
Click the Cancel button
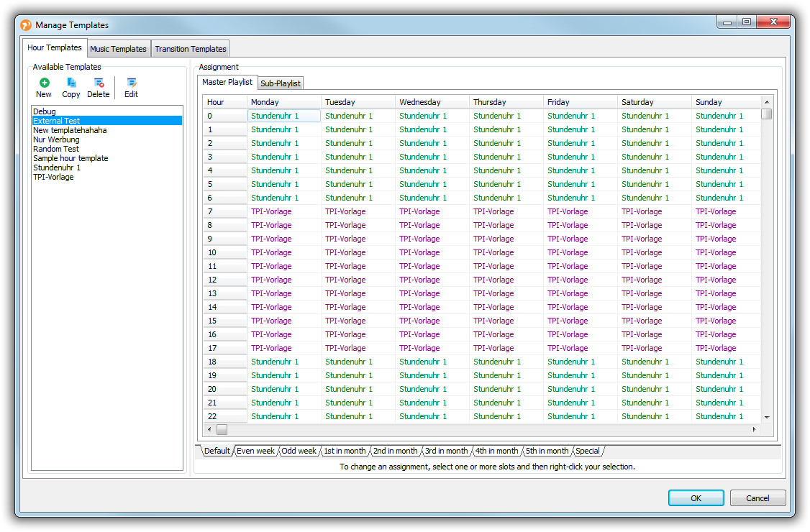point(757,498)
